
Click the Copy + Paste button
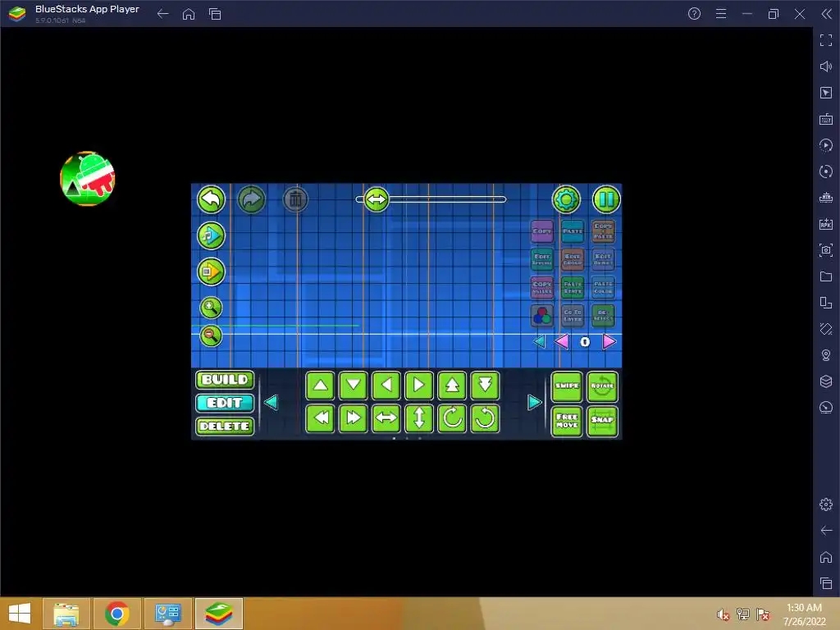click(603, 231)
